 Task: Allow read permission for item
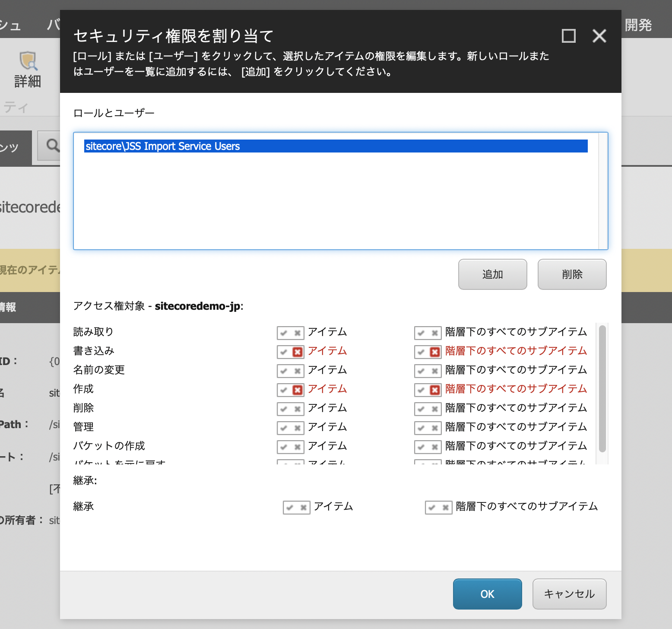284,333
